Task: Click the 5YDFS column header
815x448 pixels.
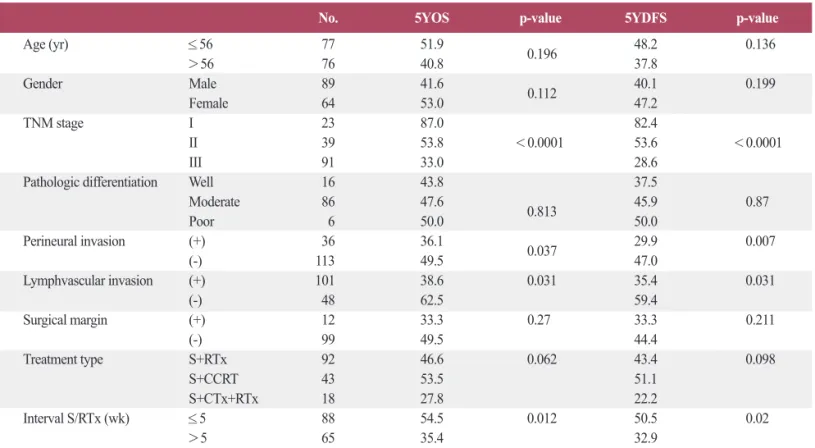Action: [646, 18]
